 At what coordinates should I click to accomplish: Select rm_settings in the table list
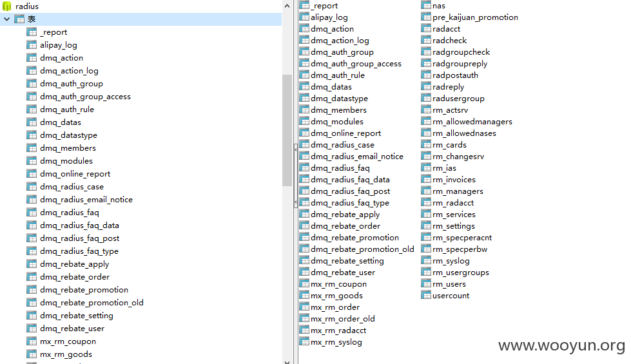(x=454, y=226)
